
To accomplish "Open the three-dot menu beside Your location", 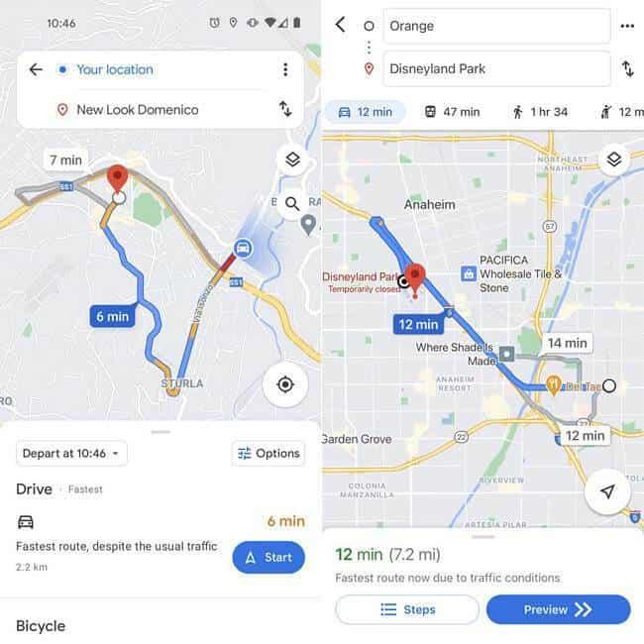I will pyautogui.click(x=285, y=69).
